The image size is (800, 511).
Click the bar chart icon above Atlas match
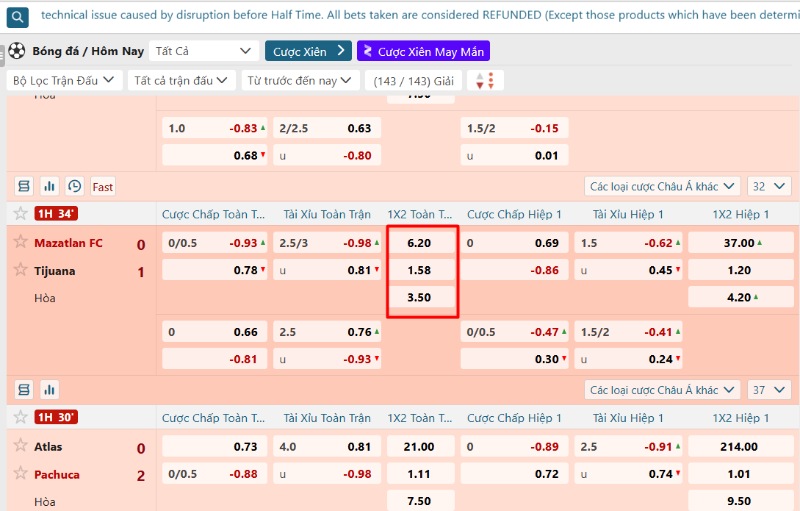(x=49, y=390)
